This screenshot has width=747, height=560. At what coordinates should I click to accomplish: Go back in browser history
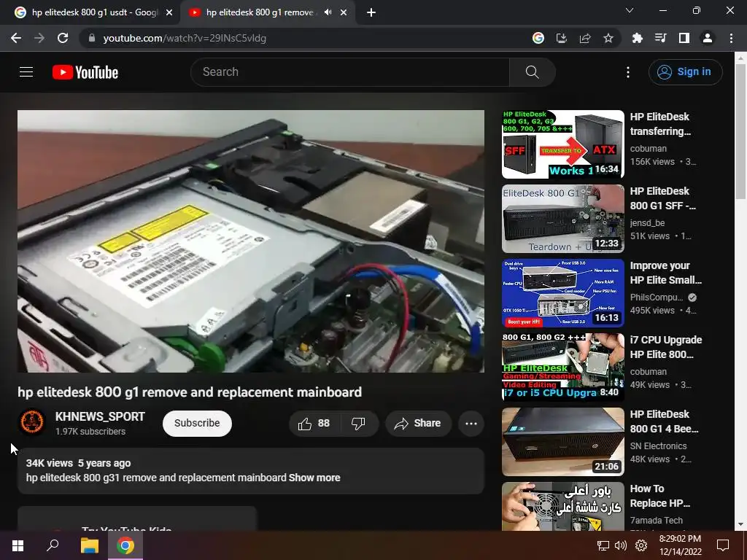16,38
